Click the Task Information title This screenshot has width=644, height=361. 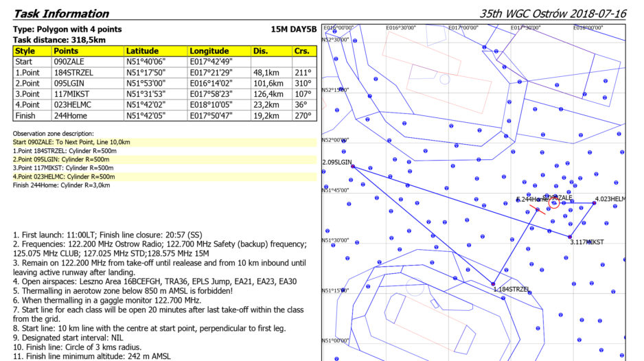coord(61,14)
